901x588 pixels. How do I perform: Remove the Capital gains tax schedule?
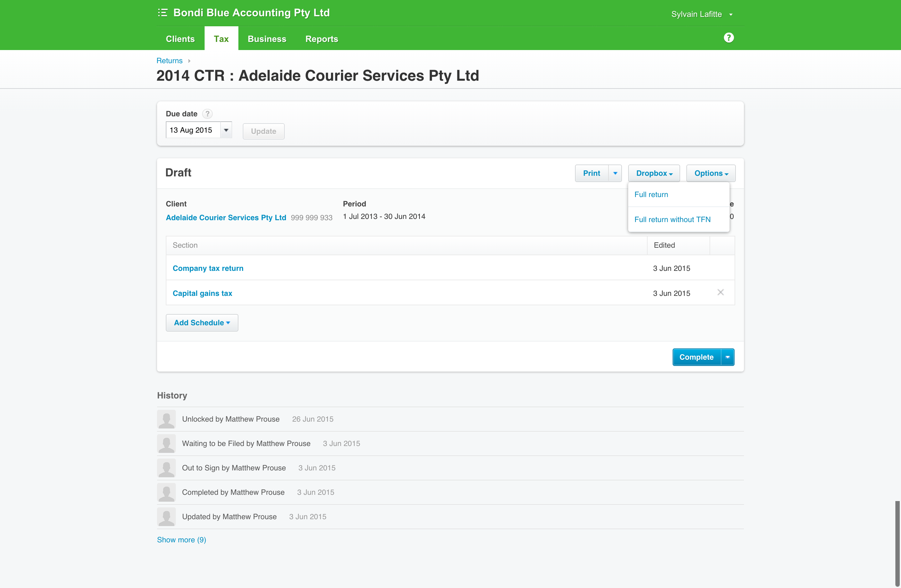click(x=720, y=292)
